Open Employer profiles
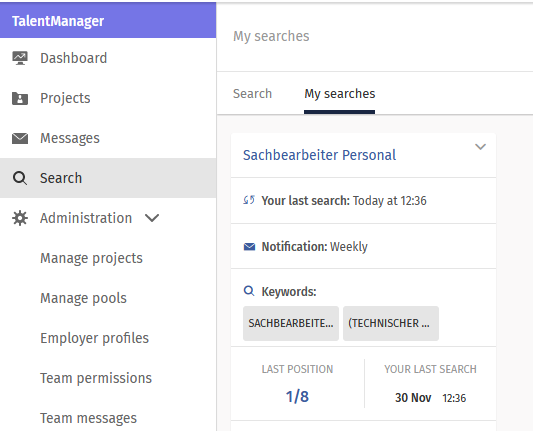Viewport: 533px width, 431px height. click(x=94, y=338)
